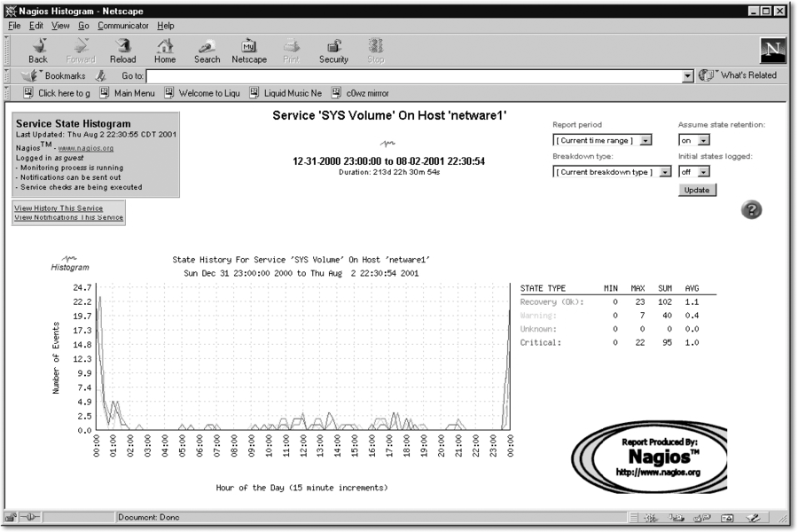Open the Security padlock icon
798x532 pixels.
tap(333, 46)
